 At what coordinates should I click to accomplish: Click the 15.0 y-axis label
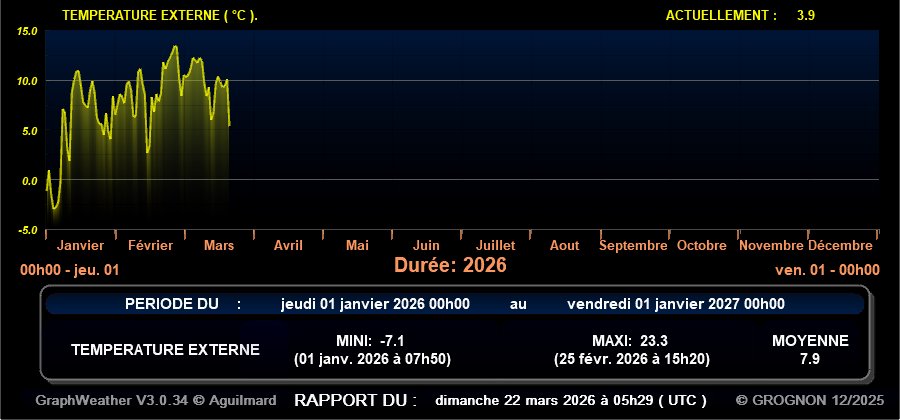coord(27,31)
